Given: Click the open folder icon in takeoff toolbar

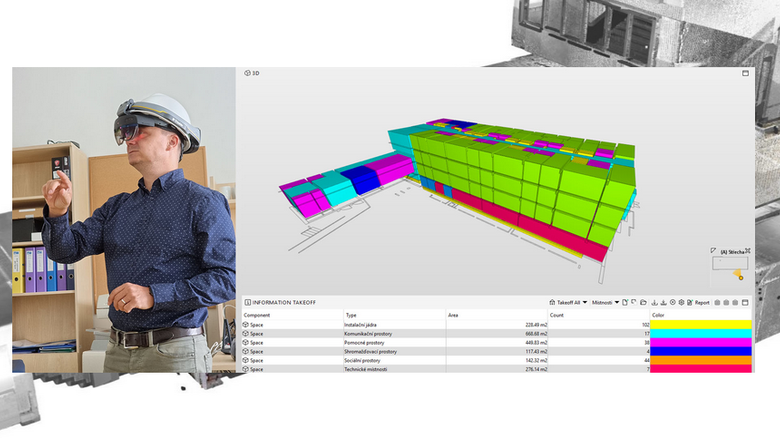Looking at the screenshot, I should tap(643, 302).
